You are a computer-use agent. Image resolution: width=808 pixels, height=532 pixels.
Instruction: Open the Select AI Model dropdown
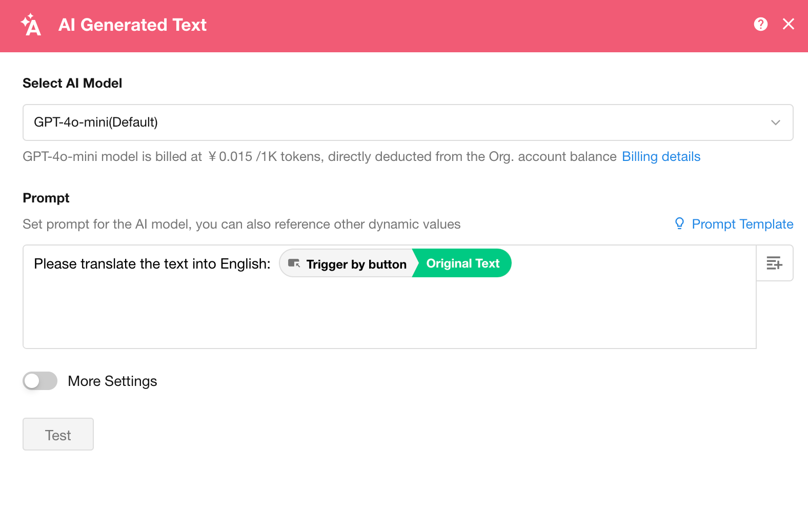[x=408, y=122]
